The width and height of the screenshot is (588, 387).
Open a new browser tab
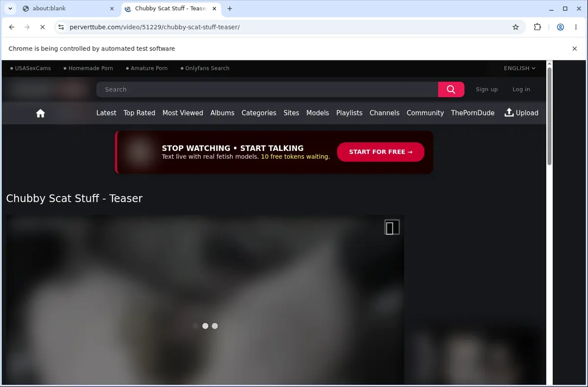coord(230,8)
